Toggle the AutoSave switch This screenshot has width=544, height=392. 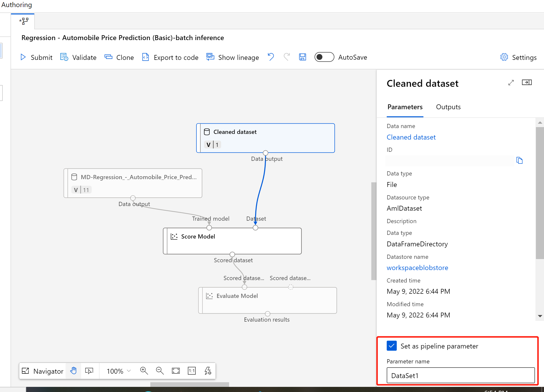tap(324, 57)
